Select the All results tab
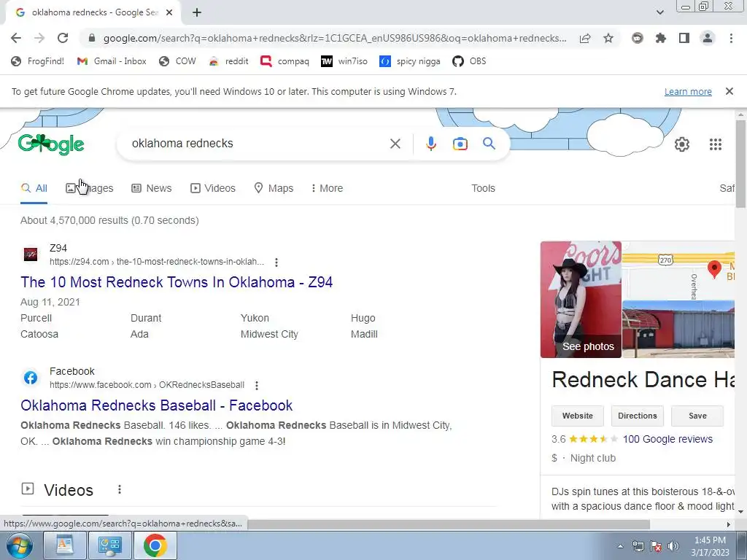The height and width of the screenshot is (560, 747). [x=34, y=188]
